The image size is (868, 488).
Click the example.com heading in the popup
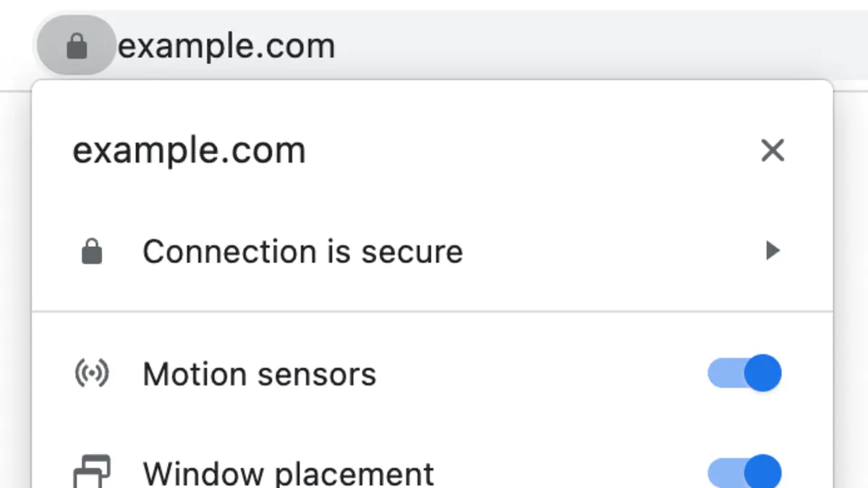pyautogui.click(x=189, y=151)
